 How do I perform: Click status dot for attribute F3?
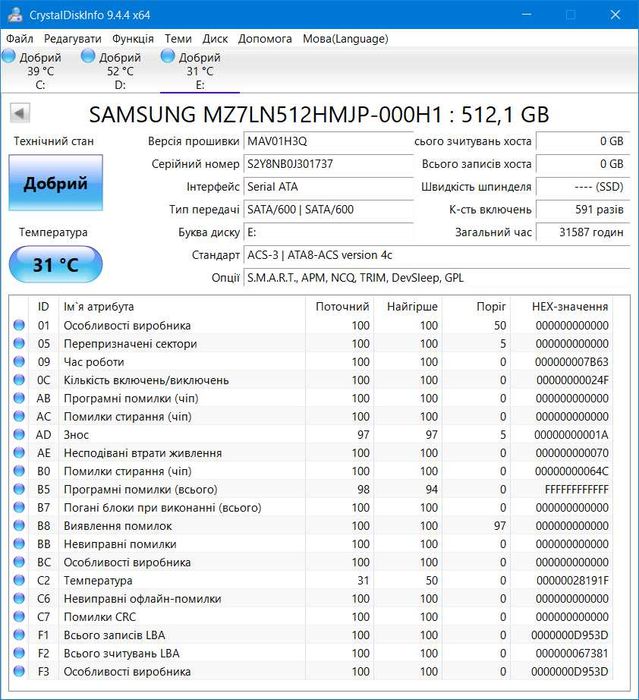[x=19, y=671]
